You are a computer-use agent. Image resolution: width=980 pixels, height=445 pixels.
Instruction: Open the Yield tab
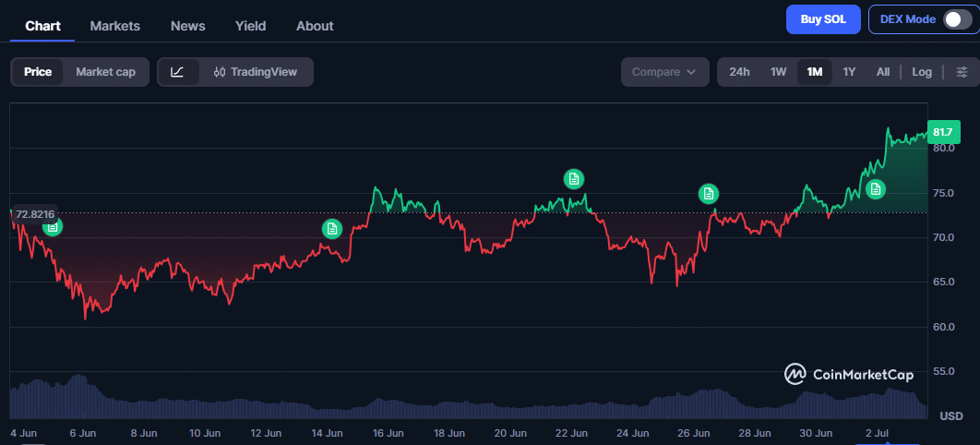(251, 26)
